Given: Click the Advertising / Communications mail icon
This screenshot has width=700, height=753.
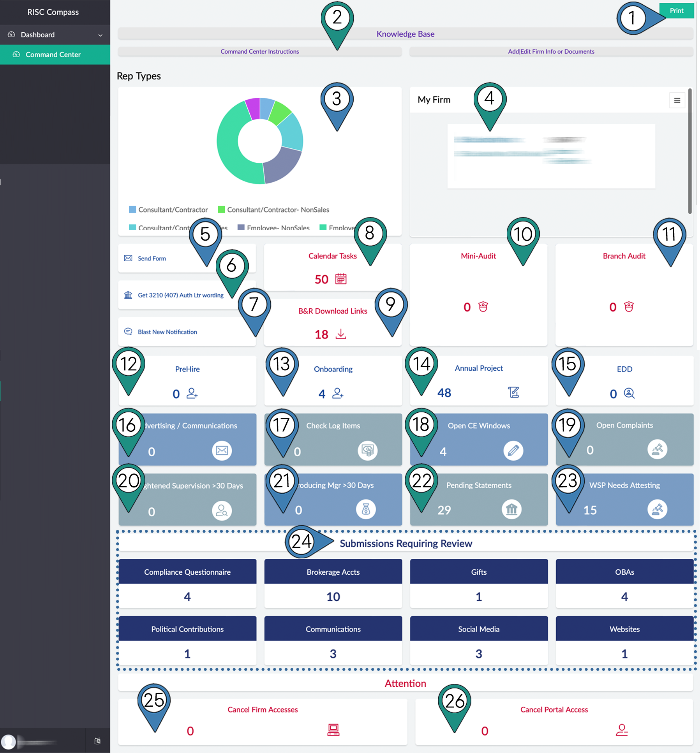Looking at the screenshot, I should coord(222,450).
